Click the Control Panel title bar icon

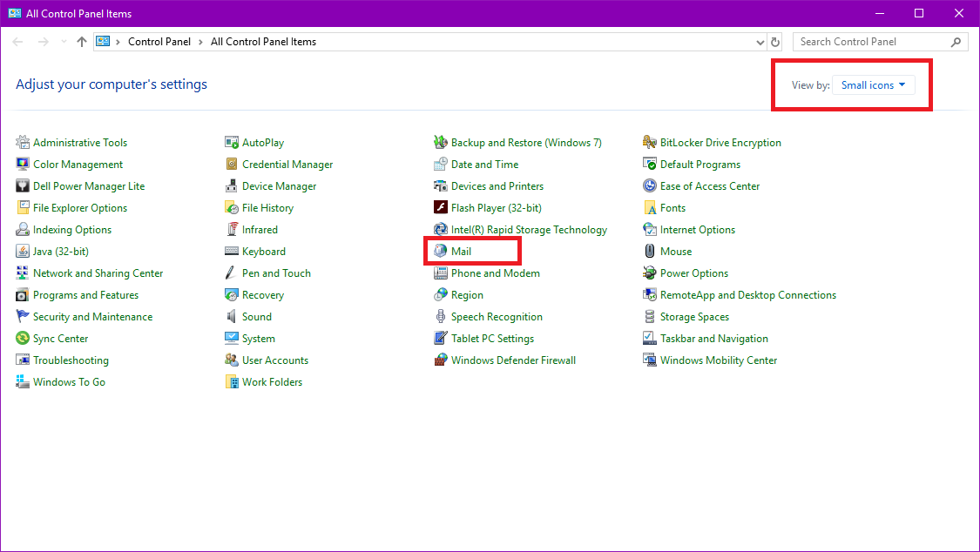(15, 13)
